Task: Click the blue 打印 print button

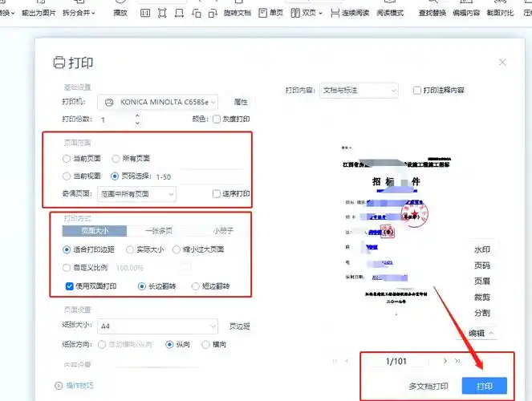Action: 484,386
